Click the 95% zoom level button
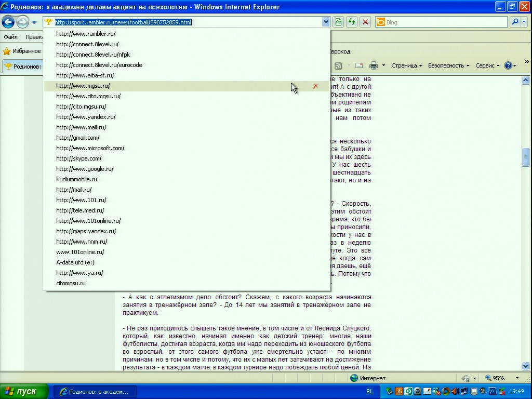This screenshot has width=532, height=399. pos(495,378)
